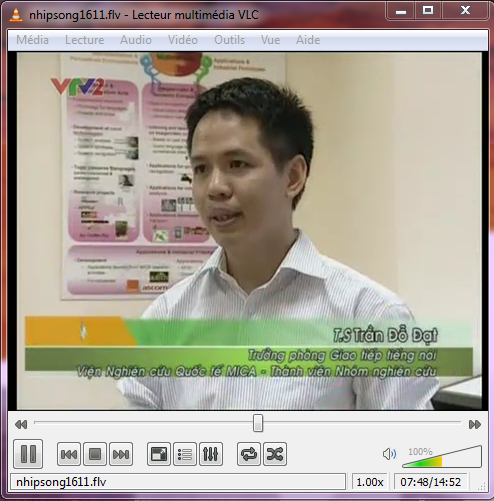Toggle fullscreen video mode icon

pos(159,454)
